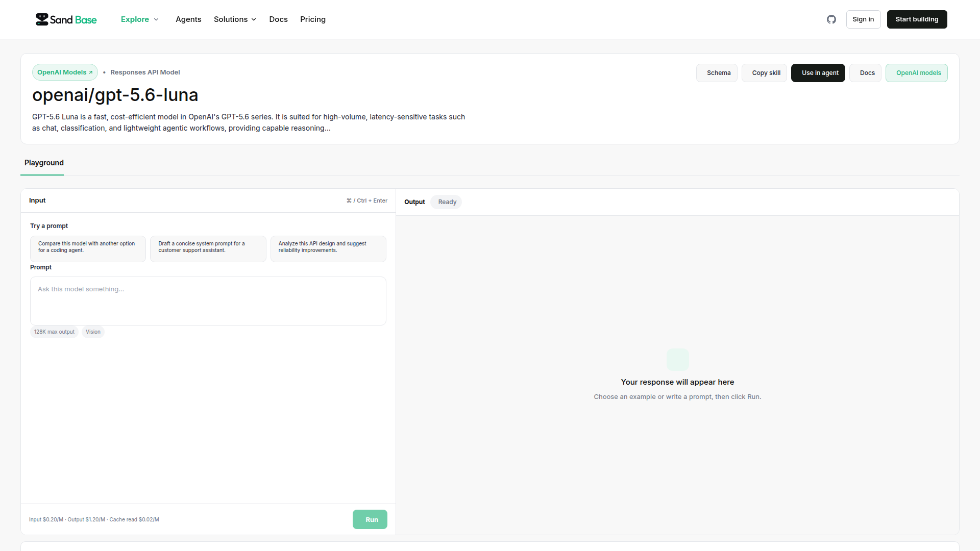980x551 pixels.
Task: Go to the Pricing page
Action: 313,19
